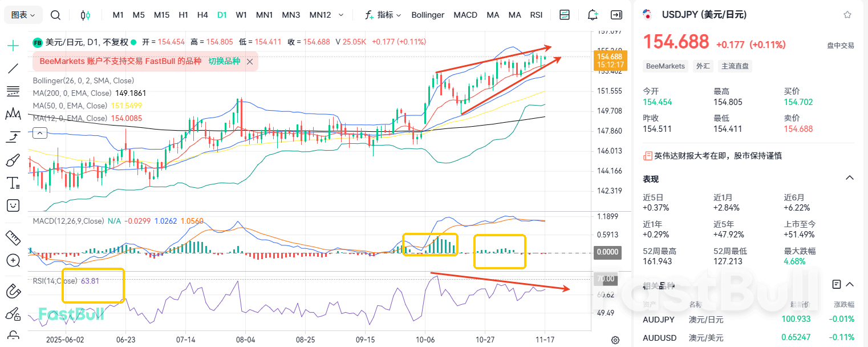This screenshot has height=347, width=868.
Task: Collapse the right panel with arrow icon
Action: pos(616,15)
